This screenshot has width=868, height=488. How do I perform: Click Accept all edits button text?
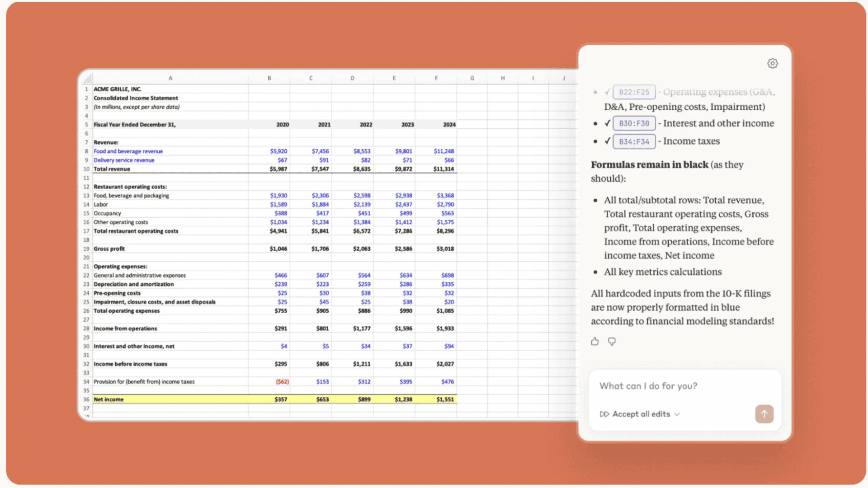coord(641,414)
